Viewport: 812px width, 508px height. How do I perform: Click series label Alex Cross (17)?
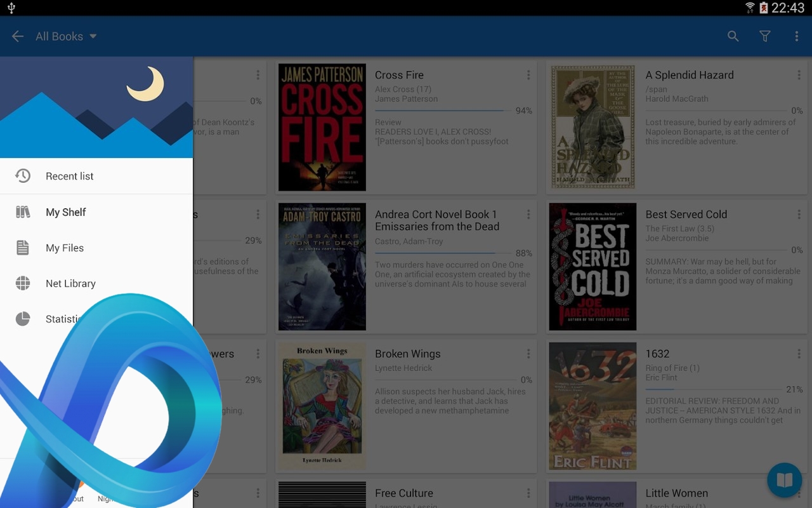[x=403, y=90]
